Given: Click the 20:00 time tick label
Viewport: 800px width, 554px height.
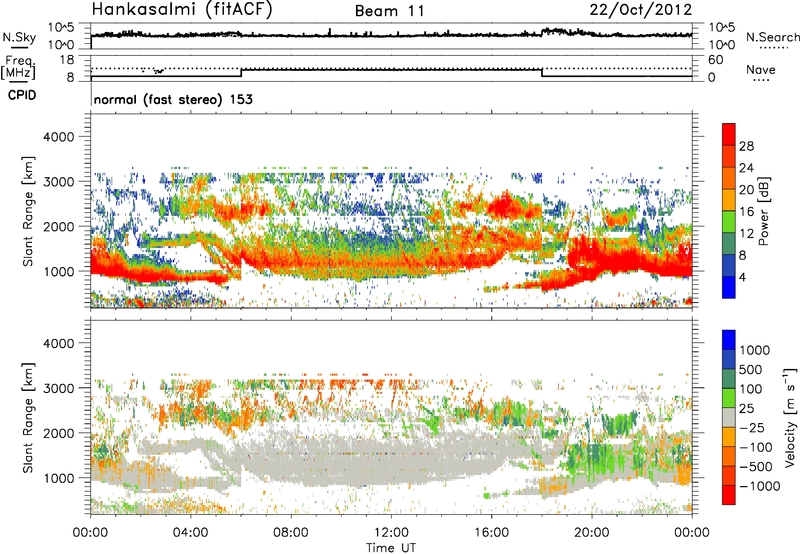Looking at the screenshot, I should click(x=592, y=533).
